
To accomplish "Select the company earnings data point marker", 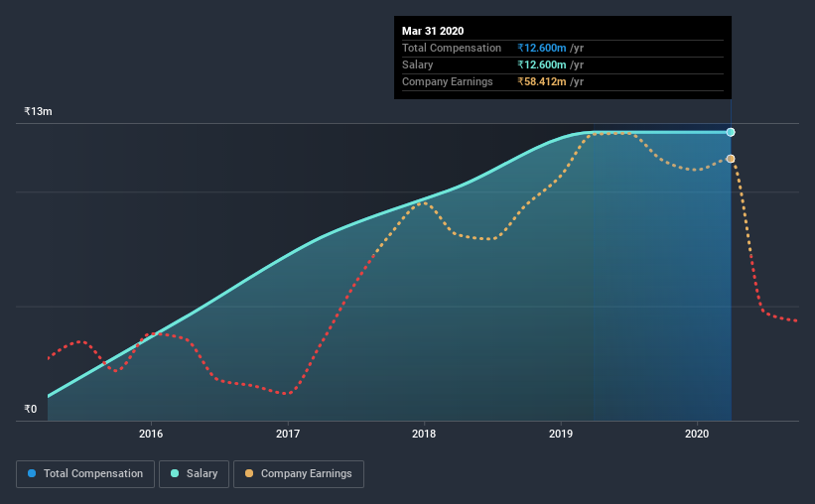I will click(731, 159).
